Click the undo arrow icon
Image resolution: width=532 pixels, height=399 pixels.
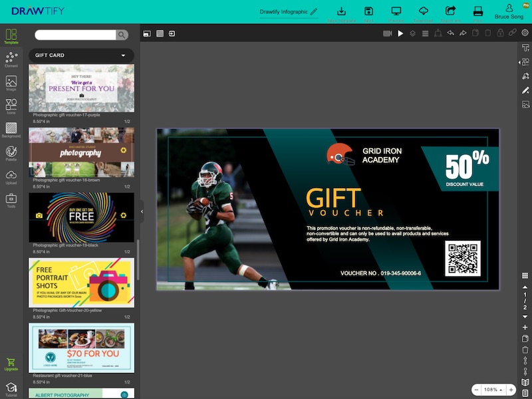tap(451, 33)
